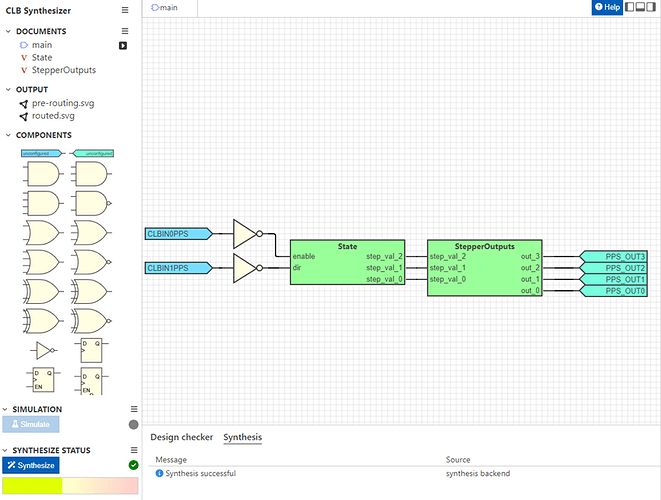This screenshot has width=661, height=500.
Task: Select the XNOR gate component
Action: [x=90, y=321]
